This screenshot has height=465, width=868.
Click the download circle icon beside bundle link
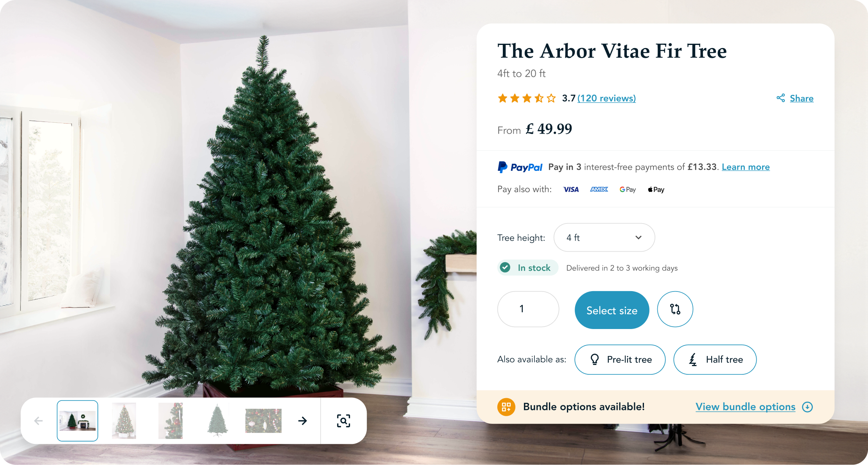click(x=807, y=407)
